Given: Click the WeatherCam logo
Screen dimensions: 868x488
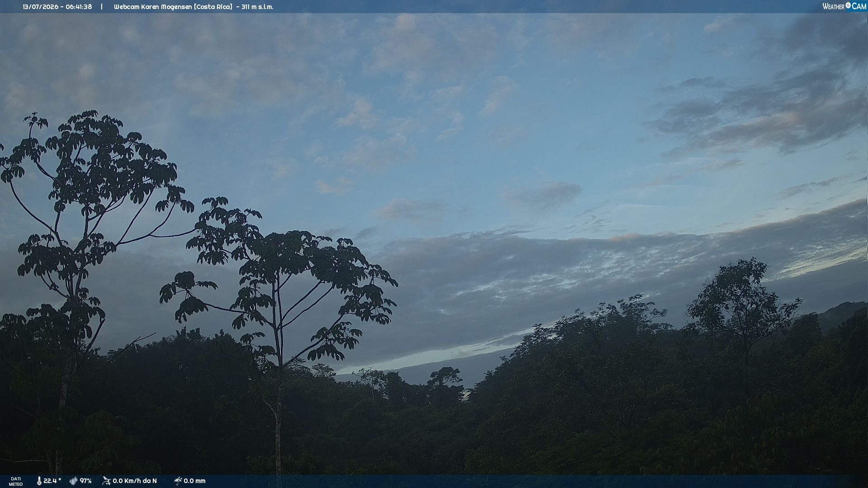Looking at the screenshot, I should coord(844,6).
